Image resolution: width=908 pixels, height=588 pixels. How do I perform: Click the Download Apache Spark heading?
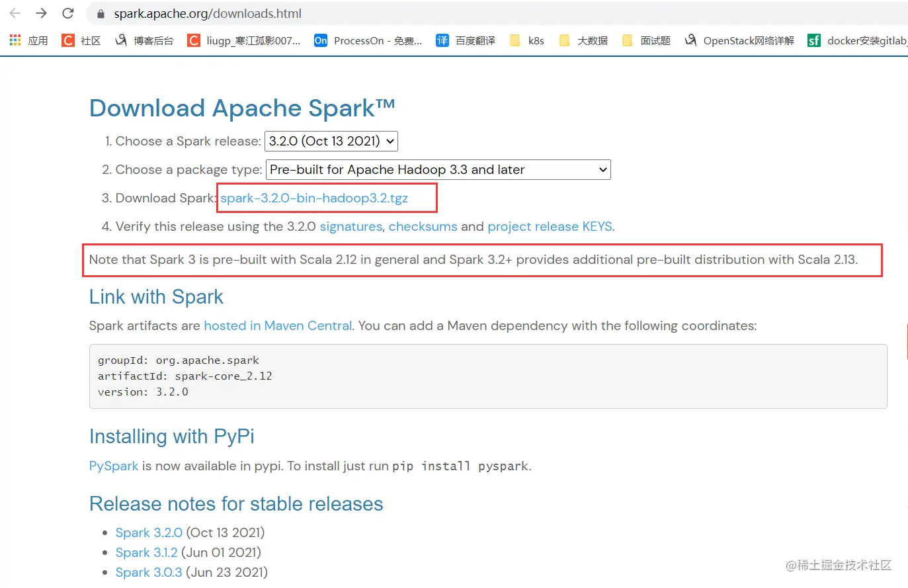click(x=242, y=108)
